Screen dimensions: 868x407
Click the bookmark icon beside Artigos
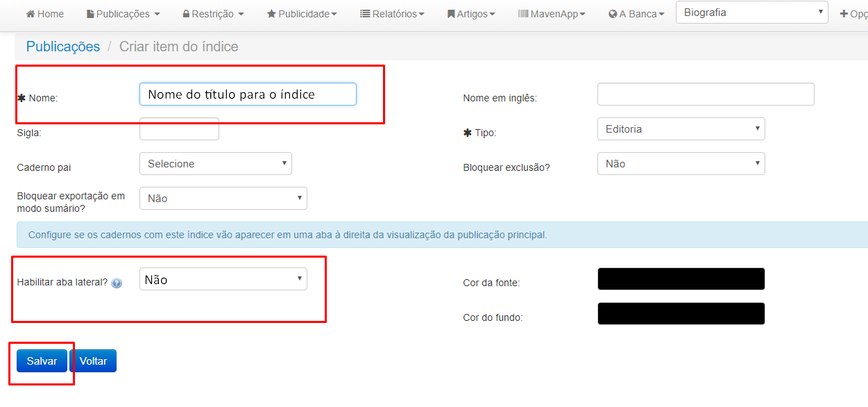coord(451,14)
